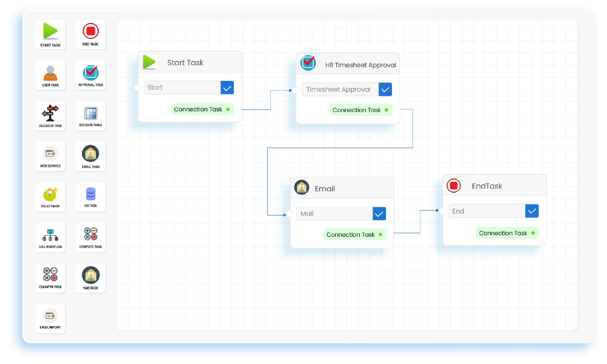Screen dimensions: 607x364
Task: Select the Delay Timer icon
Action: click(50, 197)
